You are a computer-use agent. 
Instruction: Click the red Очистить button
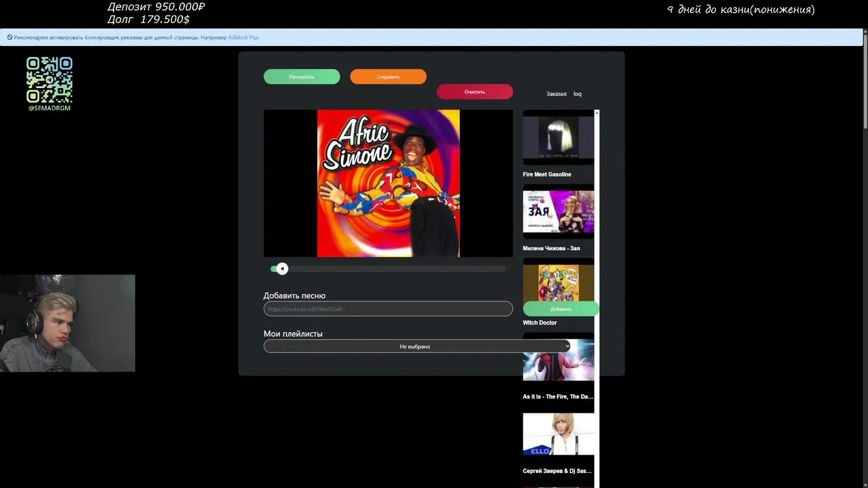pyautogui.click(x=475, y=91)
